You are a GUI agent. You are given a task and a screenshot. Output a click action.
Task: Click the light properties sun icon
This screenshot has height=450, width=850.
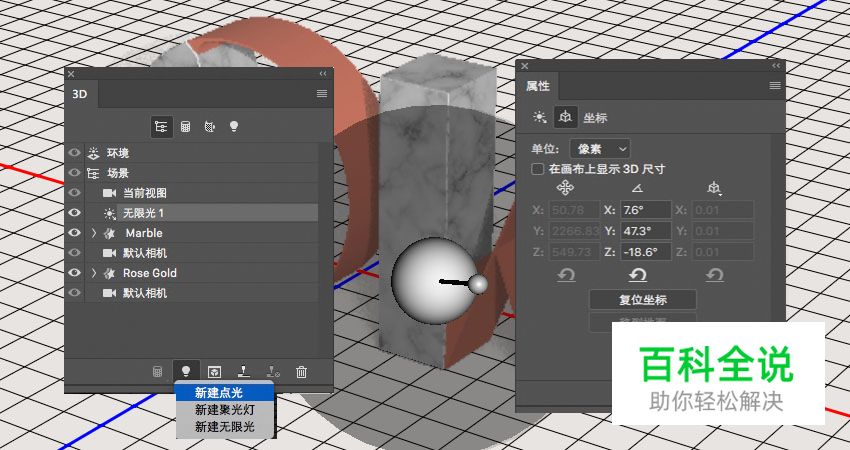click(x=540, y=117)
